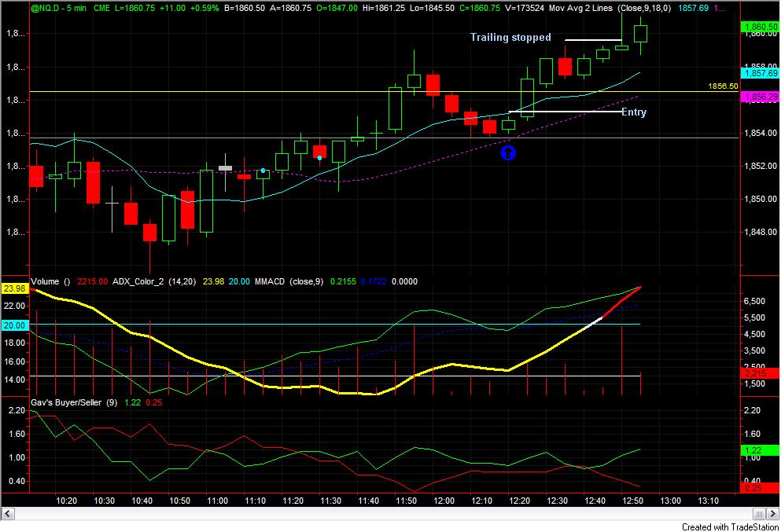Image resolution: width=781 pixels, height=532 pixels.
Task: Click the 22.00 ADX left axis label
Action: click(x=14, y=306)
